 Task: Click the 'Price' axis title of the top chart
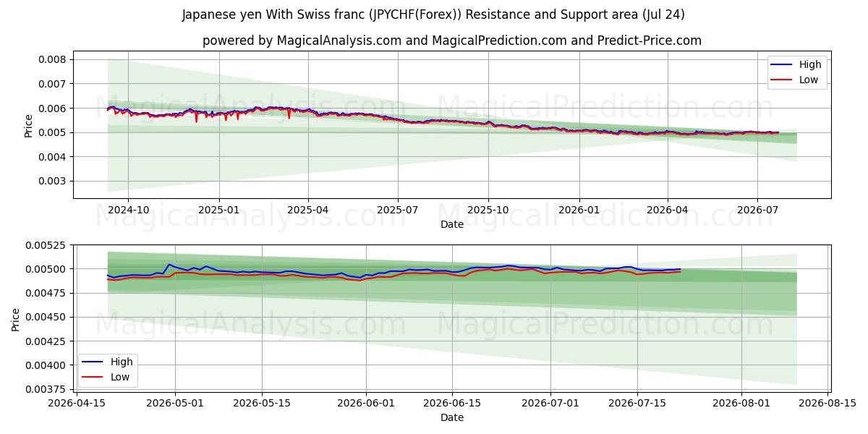point(29,124)
